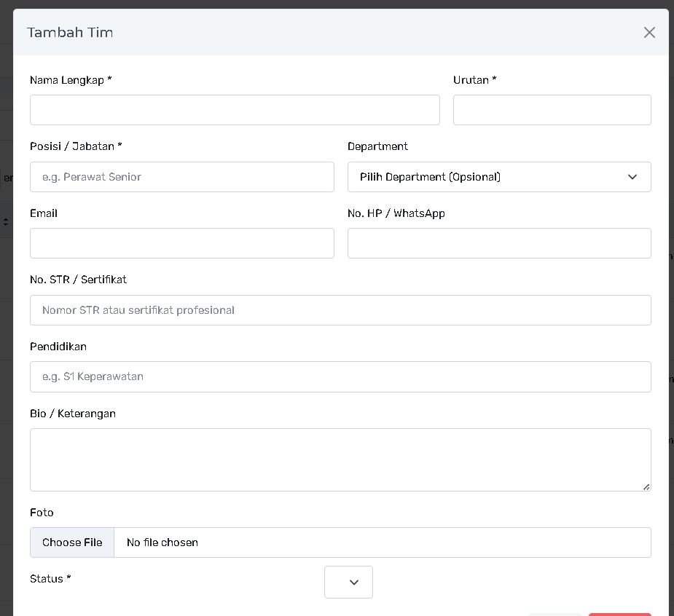Click the Email input field

pyautogui.click(x=181, y=243)
